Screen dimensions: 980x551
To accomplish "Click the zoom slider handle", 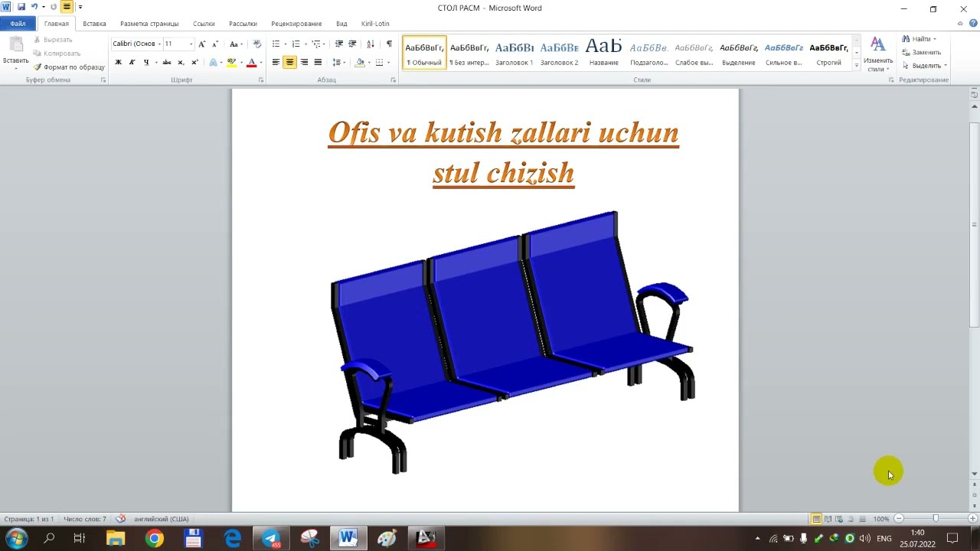I will [936, 519].
